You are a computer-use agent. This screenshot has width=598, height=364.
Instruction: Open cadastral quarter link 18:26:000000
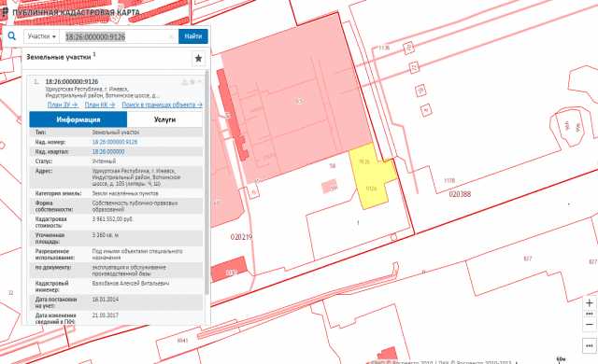pos(108,151)
